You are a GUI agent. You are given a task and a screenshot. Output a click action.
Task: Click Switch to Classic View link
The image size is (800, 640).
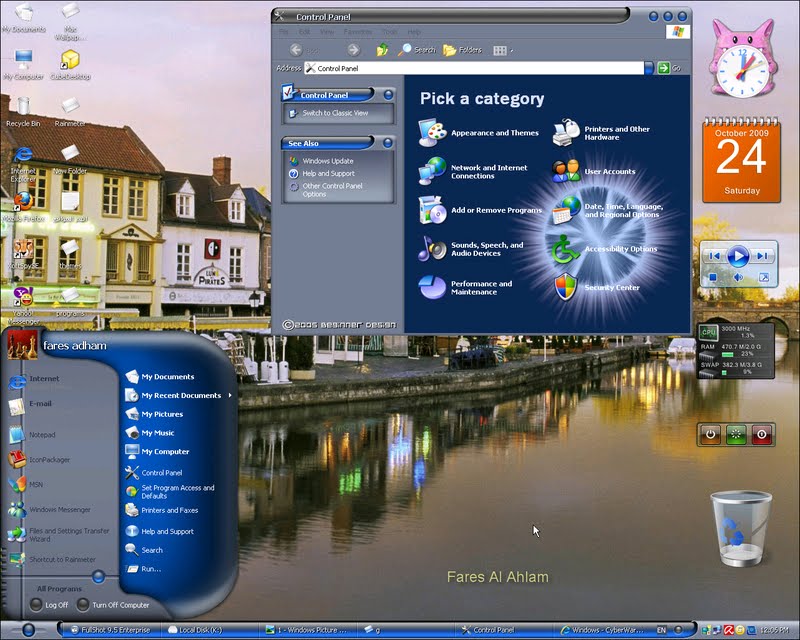click(x=335, y=113)
